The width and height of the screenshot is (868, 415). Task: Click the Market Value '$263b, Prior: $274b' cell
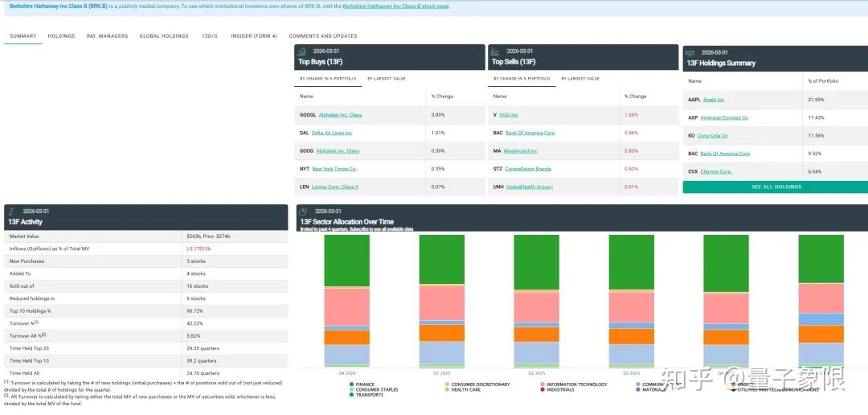point(207,236)
